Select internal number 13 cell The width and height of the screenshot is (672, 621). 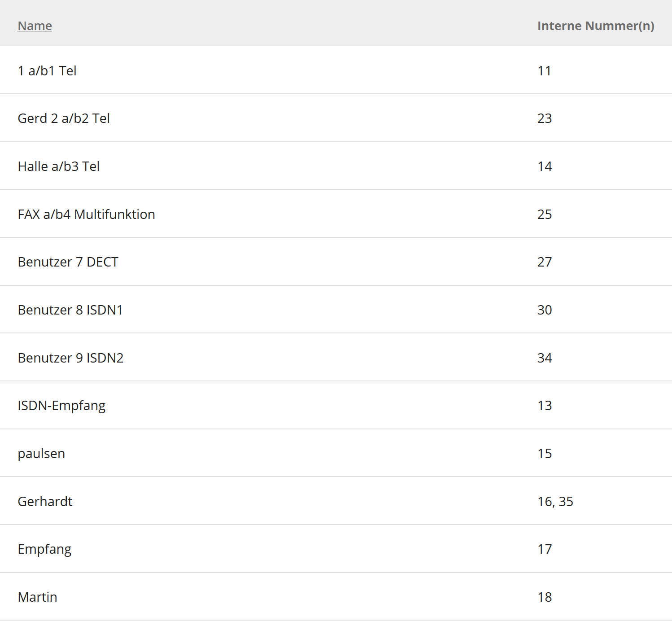pos(545,406)
